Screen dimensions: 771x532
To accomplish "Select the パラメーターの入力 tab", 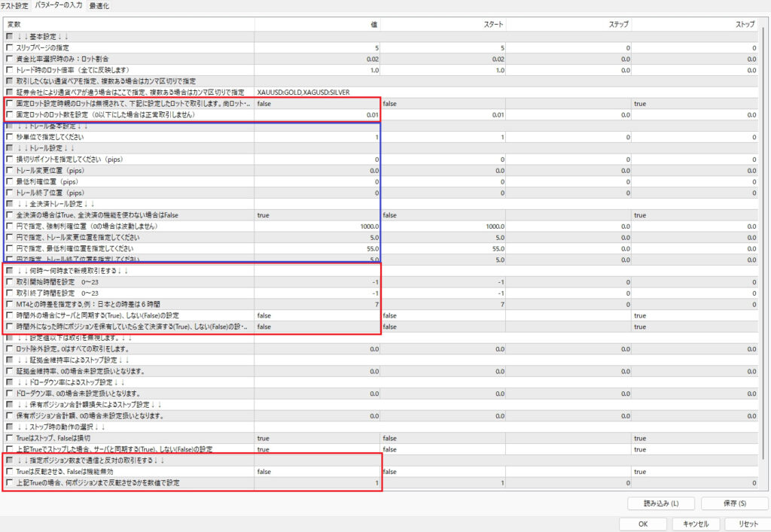I will [59, 5].
